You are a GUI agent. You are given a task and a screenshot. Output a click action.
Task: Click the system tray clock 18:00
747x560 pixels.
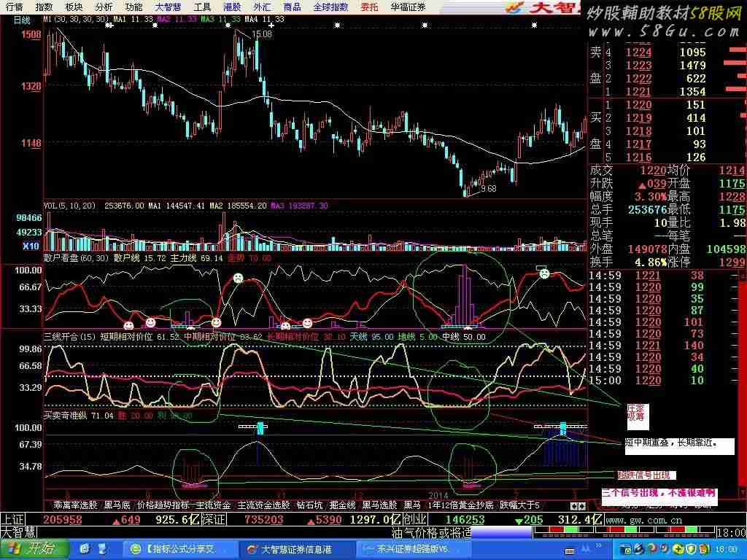pyautogui.click(x=725, y=550)
